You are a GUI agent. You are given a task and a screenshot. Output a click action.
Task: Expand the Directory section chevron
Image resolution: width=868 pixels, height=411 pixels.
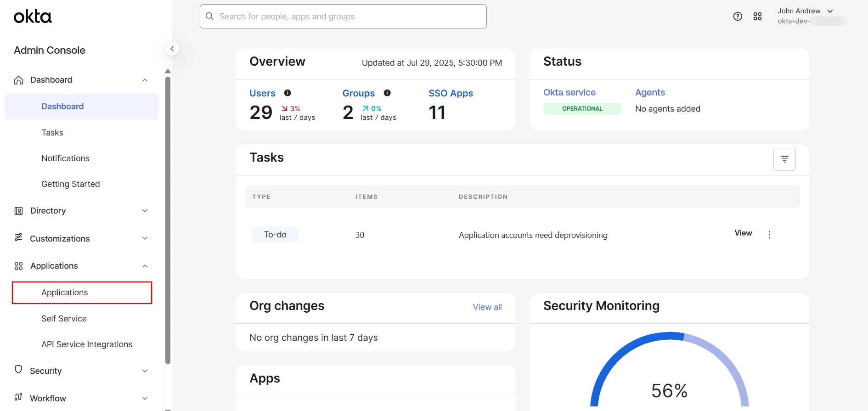(x=145, y=211)
